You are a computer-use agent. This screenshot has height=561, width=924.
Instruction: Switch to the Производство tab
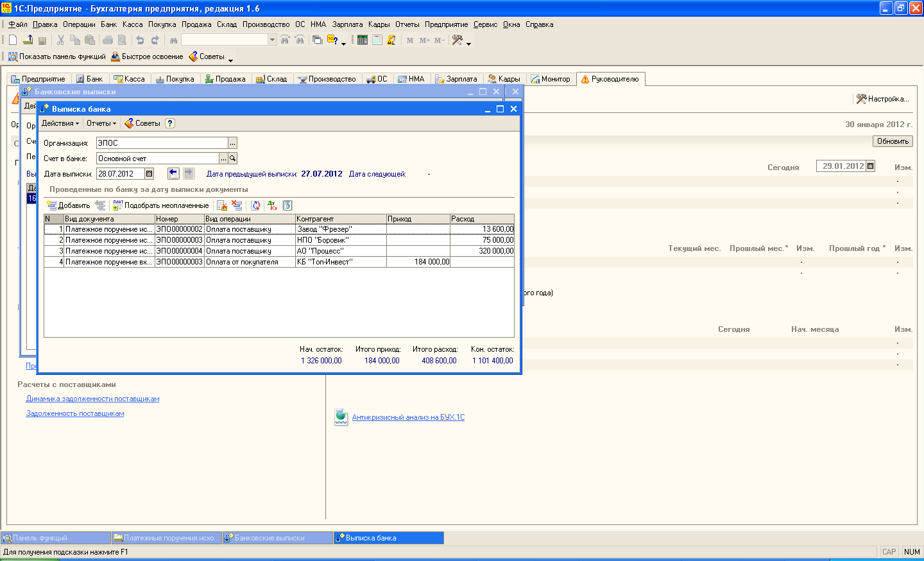(327, 79)
